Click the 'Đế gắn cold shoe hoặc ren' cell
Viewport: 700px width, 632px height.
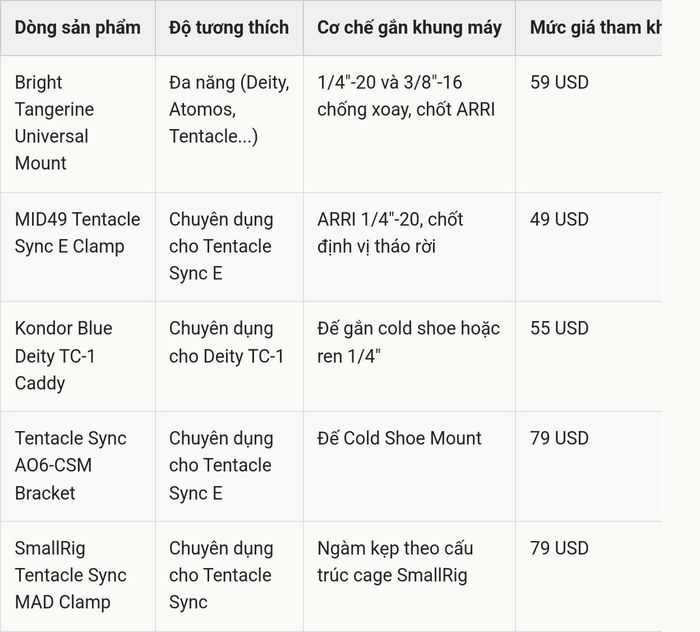tap(409, 356)
